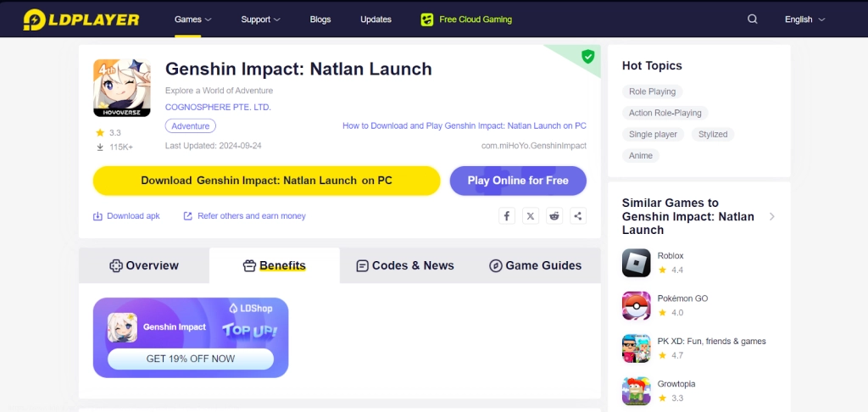Click GET 19% OFF NOW button
This screenshot has height=412, width=868.
(x=191, y=359)
